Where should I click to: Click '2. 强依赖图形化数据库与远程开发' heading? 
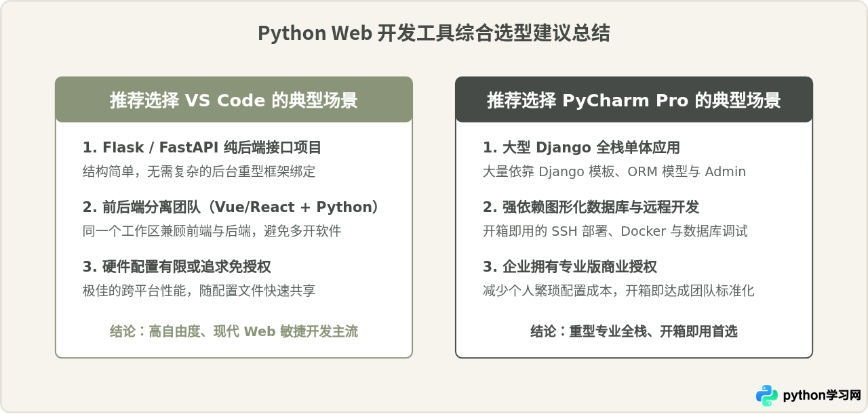(x=591, y=207)
